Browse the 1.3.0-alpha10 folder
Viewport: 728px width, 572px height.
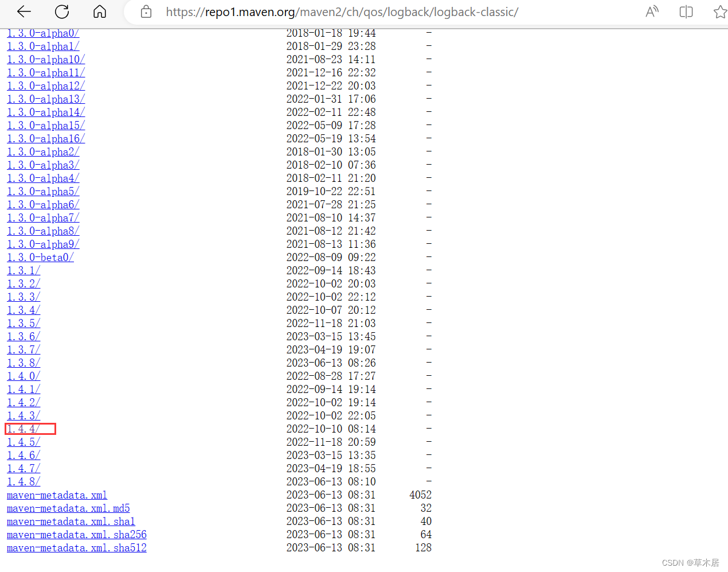(x=45, y=59)
